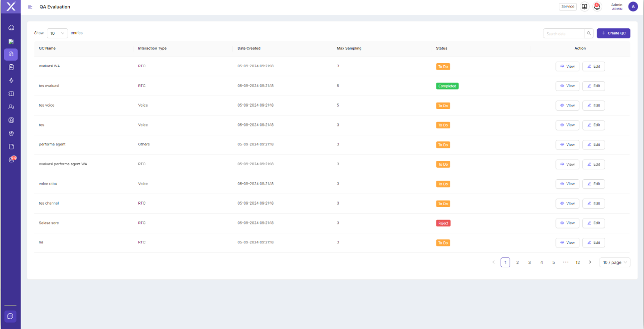The image size is (644, 329).
Task: Go to page 2
Action: click(x=517, y=262)
